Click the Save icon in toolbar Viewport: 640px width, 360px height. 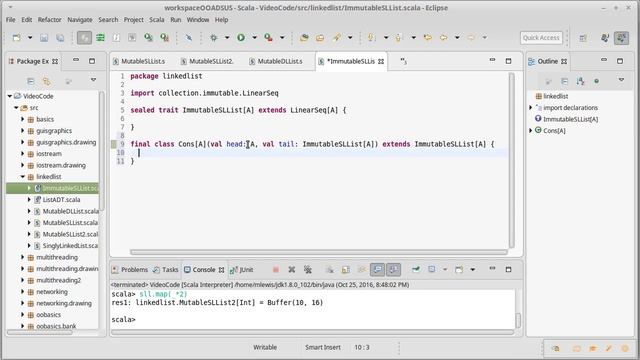[44, 38]
